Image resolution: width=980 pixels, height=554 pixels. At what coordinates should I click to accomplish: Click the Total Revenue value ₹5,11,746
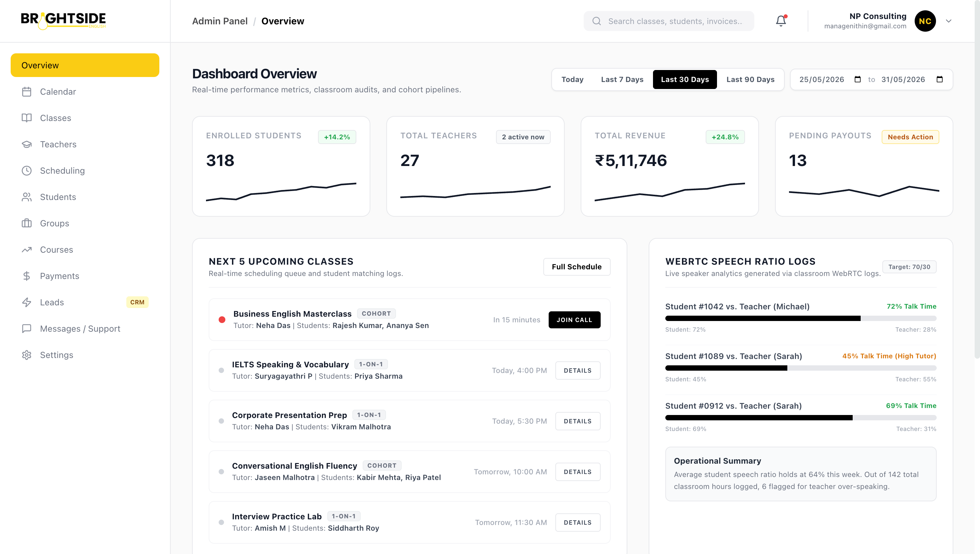(x=631, y=160)
